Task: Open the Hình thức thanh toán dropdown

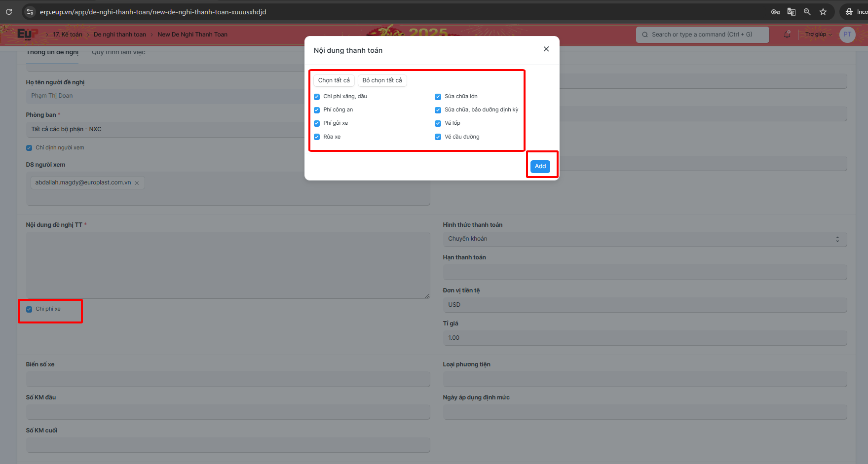Action: (x=644, y=239)
